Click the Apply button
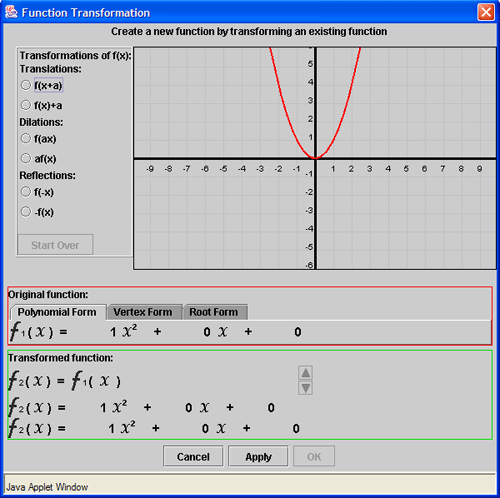Viewport: 500px width, 498px height. [x=258, y=457]
